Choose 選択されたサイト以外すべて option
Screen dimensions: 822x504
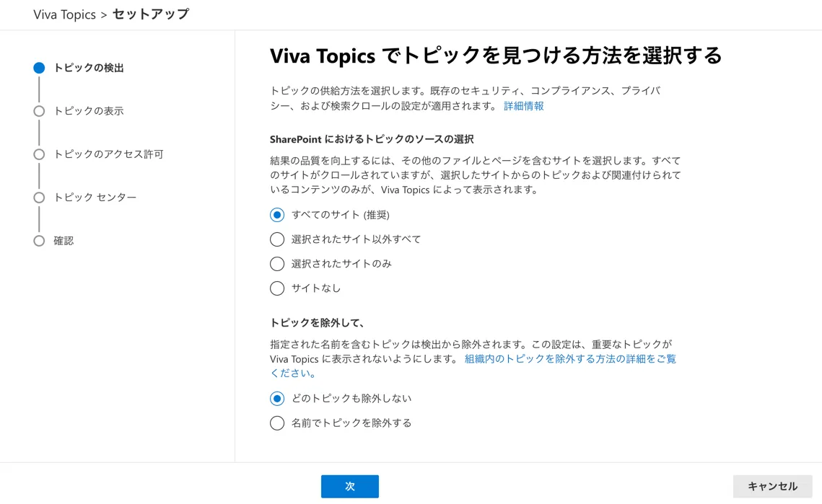(x=277, y=239)
